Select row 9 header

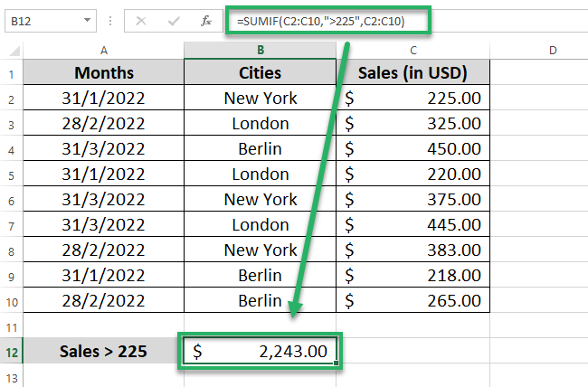[11, 277]
